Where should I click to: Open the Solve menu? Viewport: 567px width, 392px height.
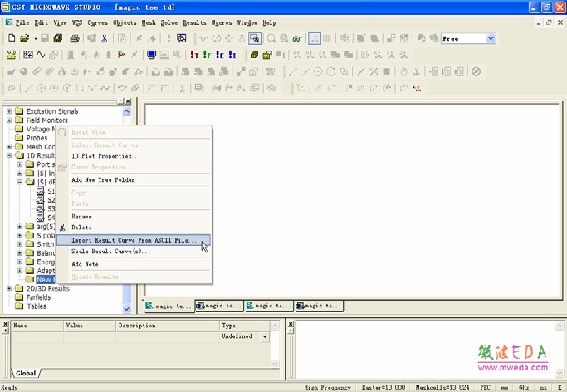tap(169, 22)
